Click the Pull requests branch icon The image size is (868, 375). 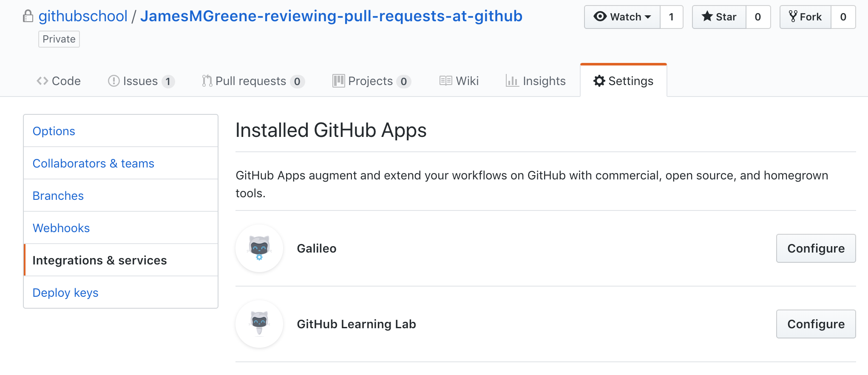point(207,81)
